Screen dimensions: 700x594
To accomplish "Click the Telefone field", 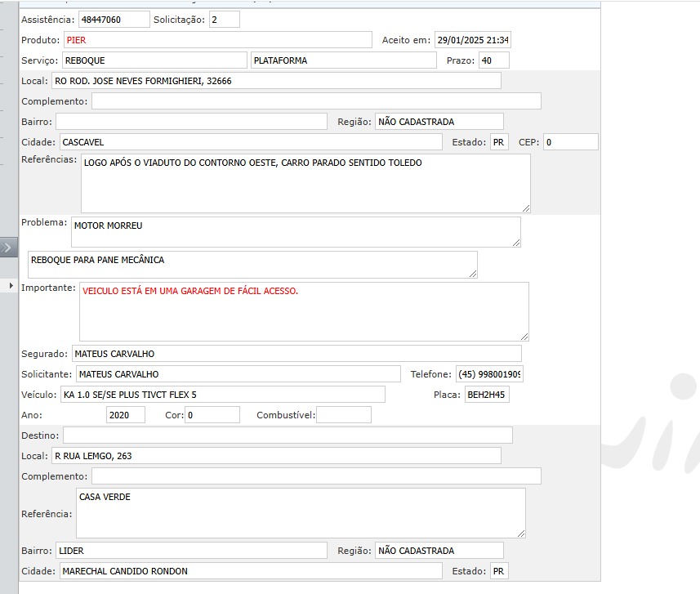I will pyautogui.click(x=489, y=374).
